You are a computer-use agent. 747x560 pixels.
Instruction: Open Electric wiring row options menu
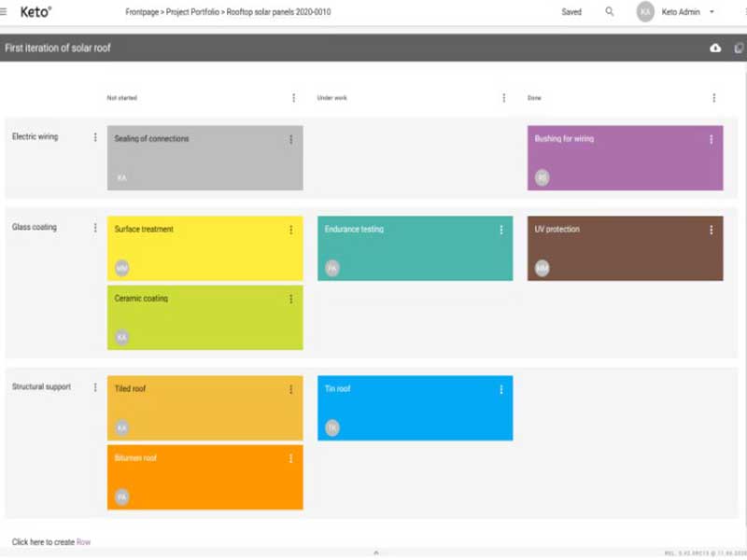tap(95, 137)
